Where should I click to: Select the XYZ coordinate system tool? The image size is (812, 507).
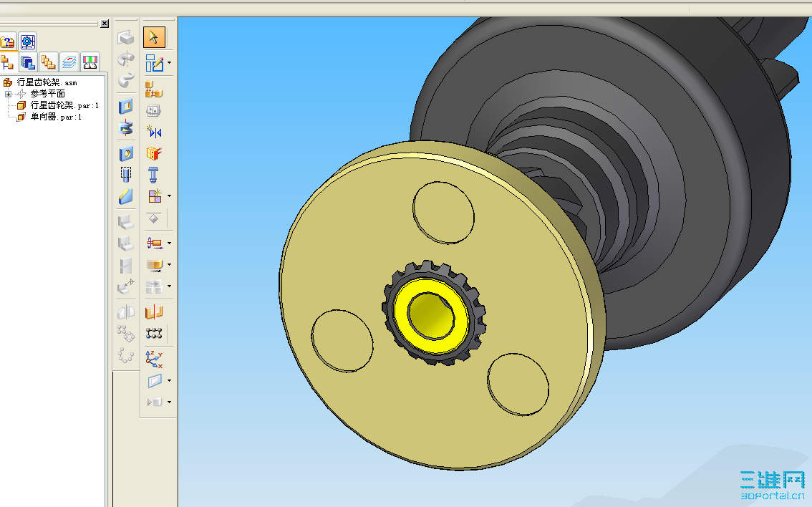[x=154, y=359]
